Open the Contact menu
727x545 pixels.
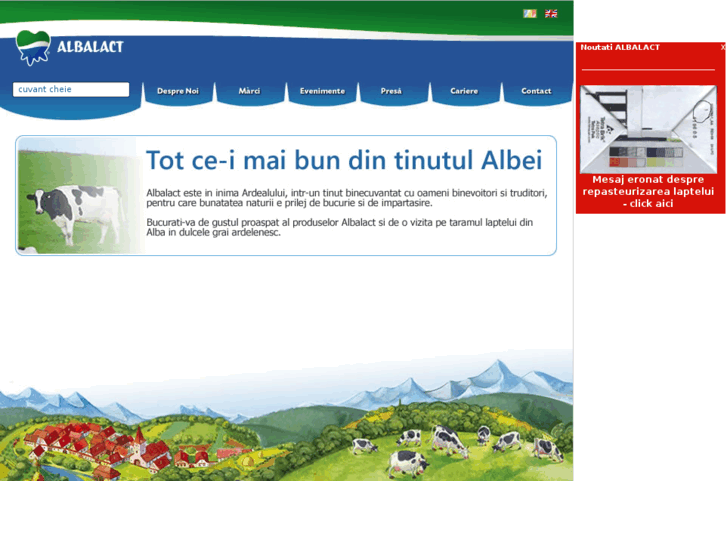click(536, 91)
